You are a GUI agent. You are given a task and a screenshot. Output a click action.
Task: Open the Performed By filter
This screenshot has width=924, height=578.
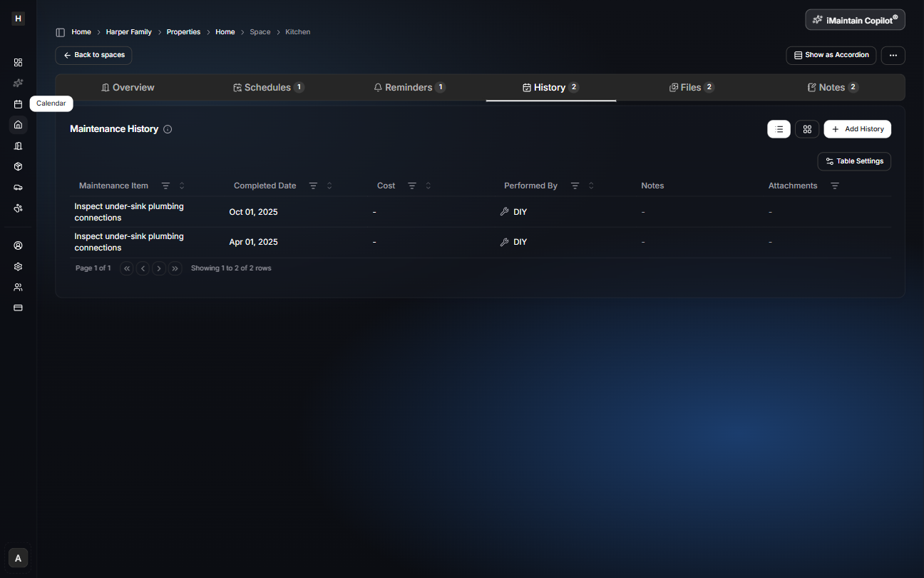(x=575, y=186)
